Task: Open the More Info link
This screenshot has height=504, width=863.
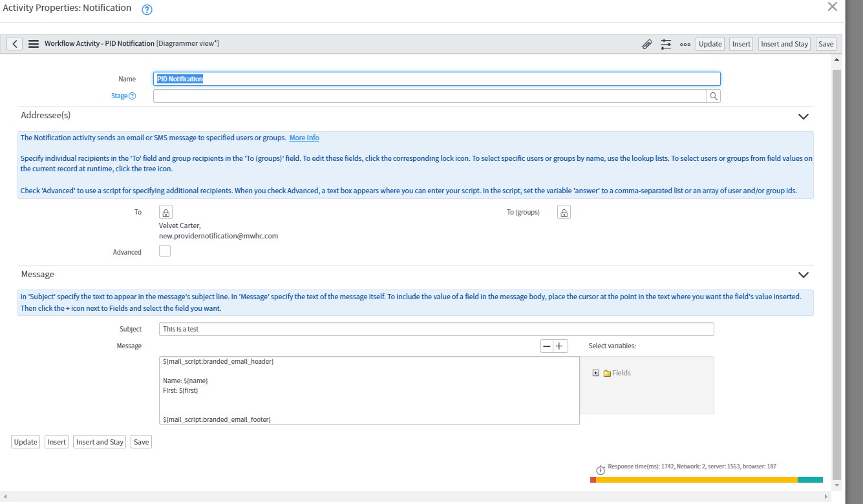Action: click(x=304, y=138)
